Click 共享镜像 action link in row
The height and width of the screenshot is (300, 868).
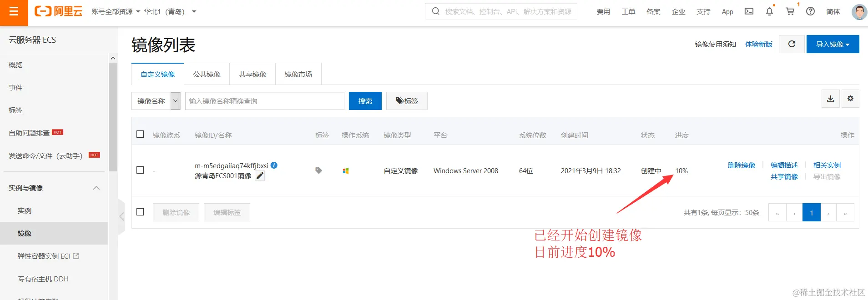[784, 176]
